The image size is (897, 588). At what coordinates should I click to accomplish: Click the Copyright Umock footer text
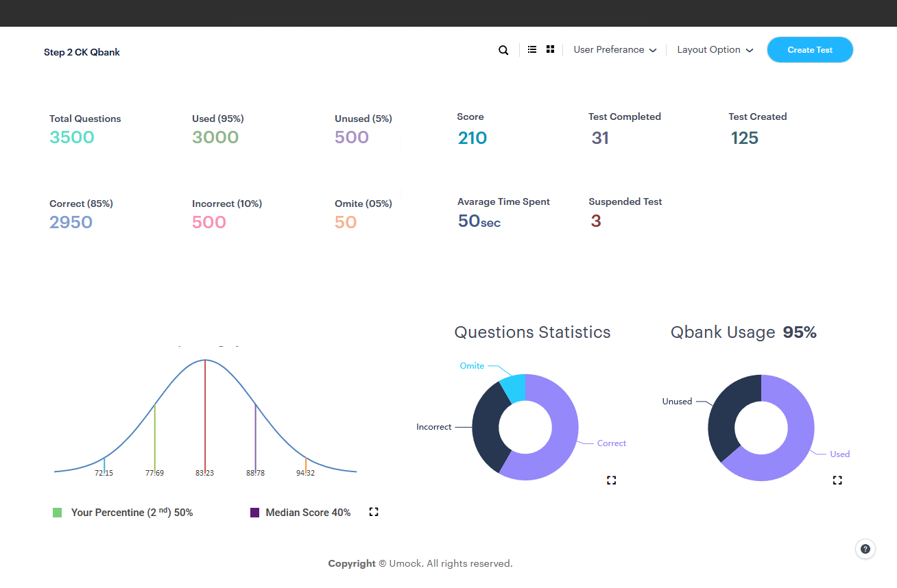click(x=420, y=563)
